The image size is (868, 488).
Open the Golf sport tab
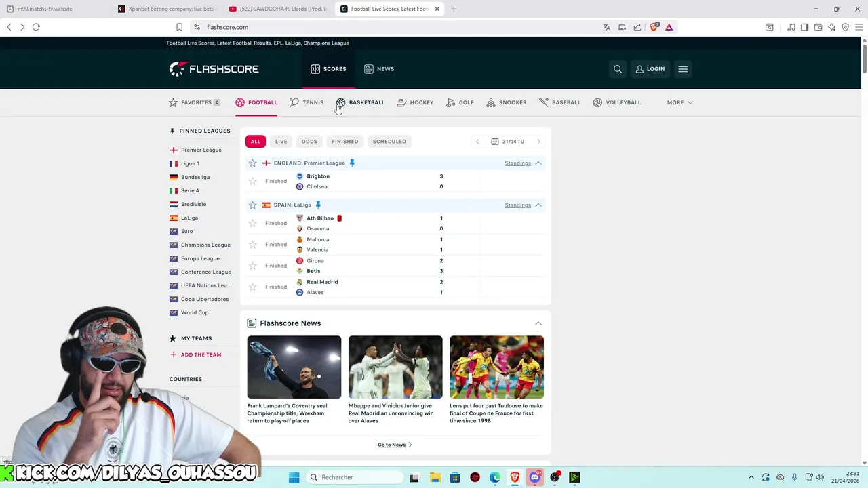460,102
